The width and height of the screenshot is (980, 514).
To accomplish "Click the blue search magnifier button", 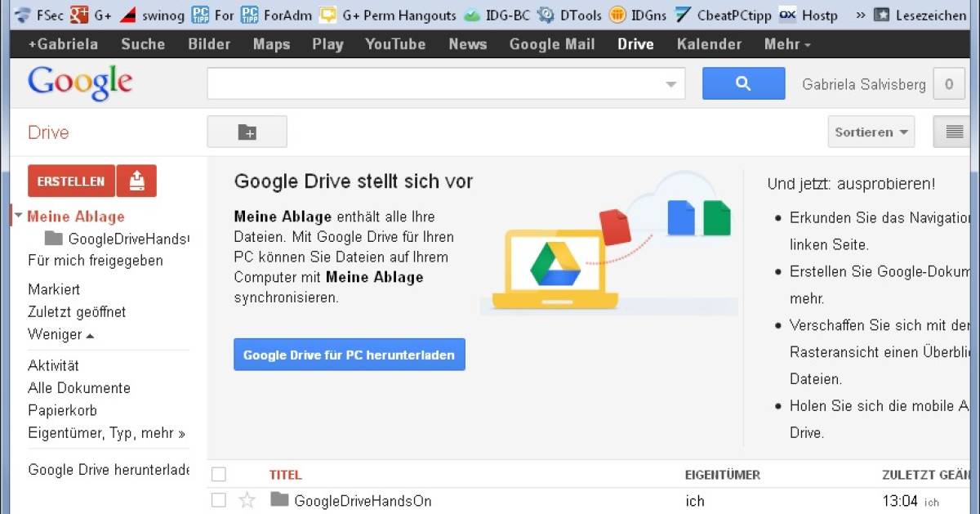I will coord(743,83).
